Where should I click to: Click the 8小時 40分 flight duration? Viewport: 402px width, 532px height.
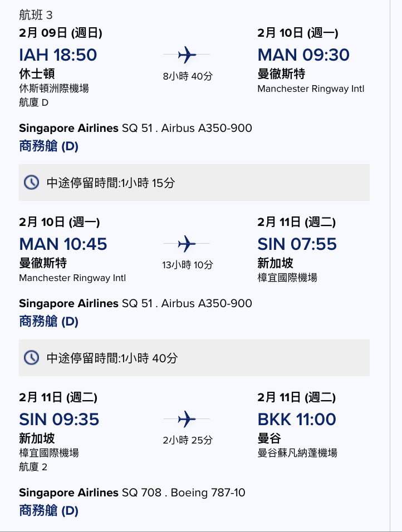click(x=188, y=76)
